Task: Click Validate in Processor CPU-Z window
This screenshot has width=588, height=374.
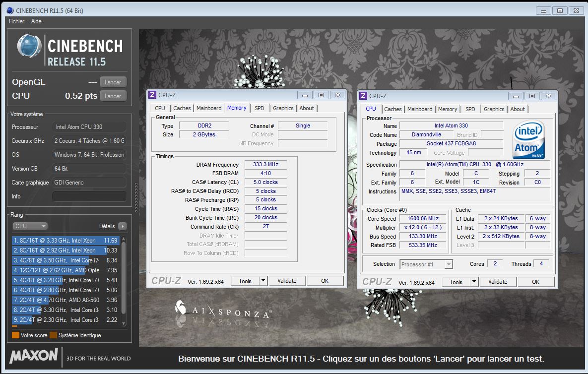Action: 498,282
